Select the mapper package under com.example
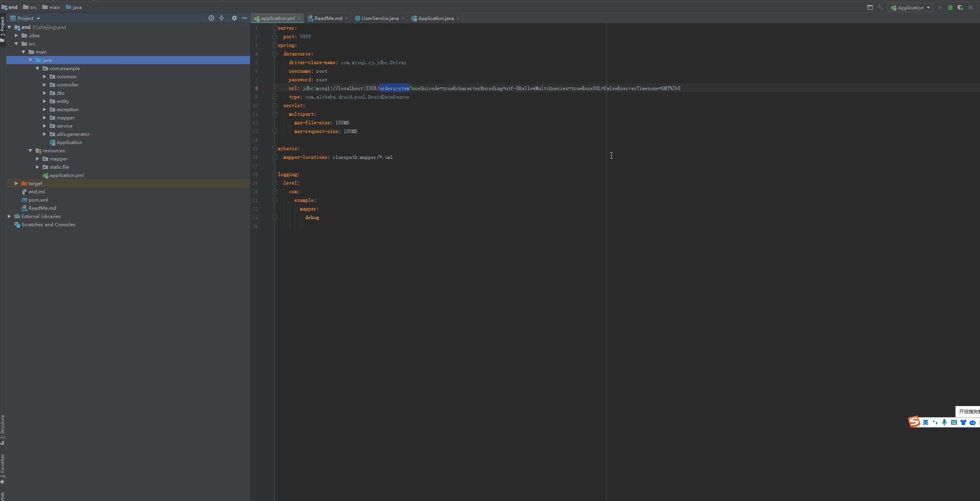This screenshot has height=501, width=980. click(x=65, y=118)
